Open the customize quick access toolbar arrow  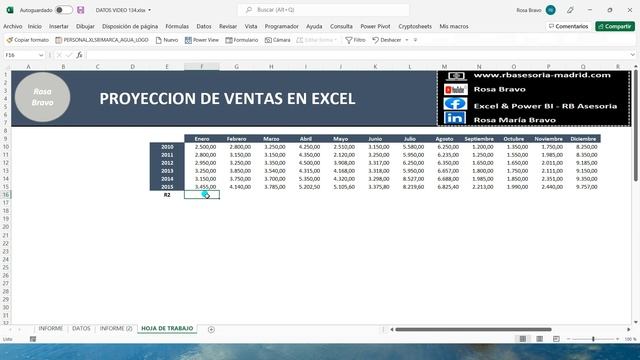click(416, 40)
